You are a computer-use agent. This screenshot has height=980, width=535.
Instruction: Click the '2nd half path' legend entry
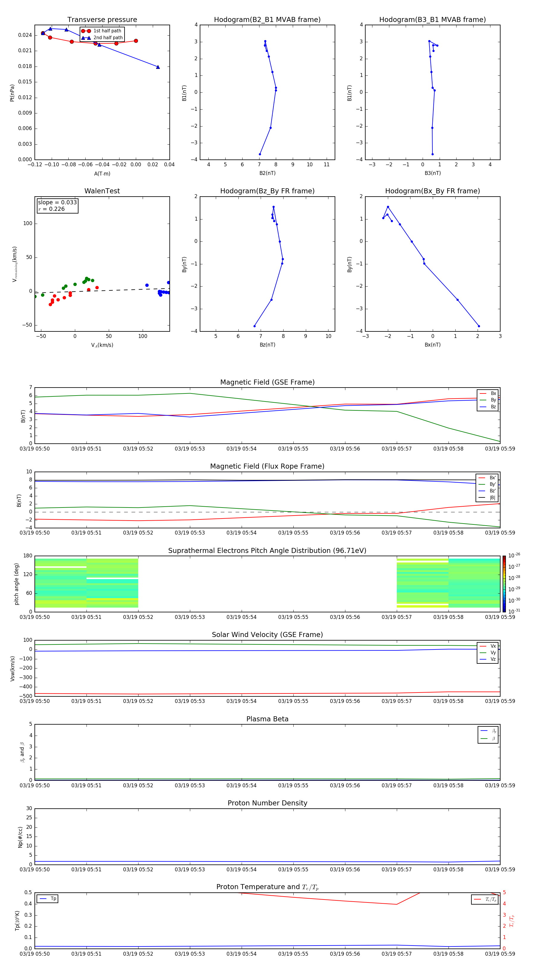click(x=102, y=38)
